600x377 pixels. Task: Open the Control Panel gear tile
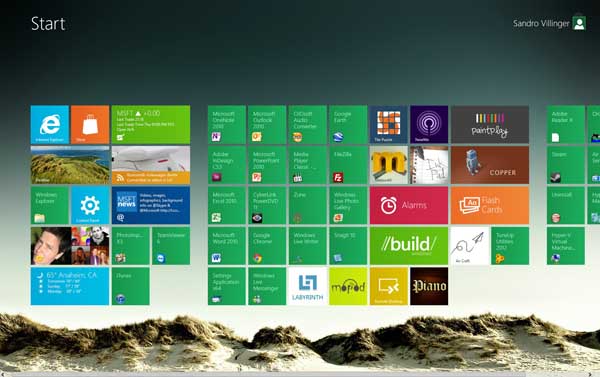(x=90, y=206)
